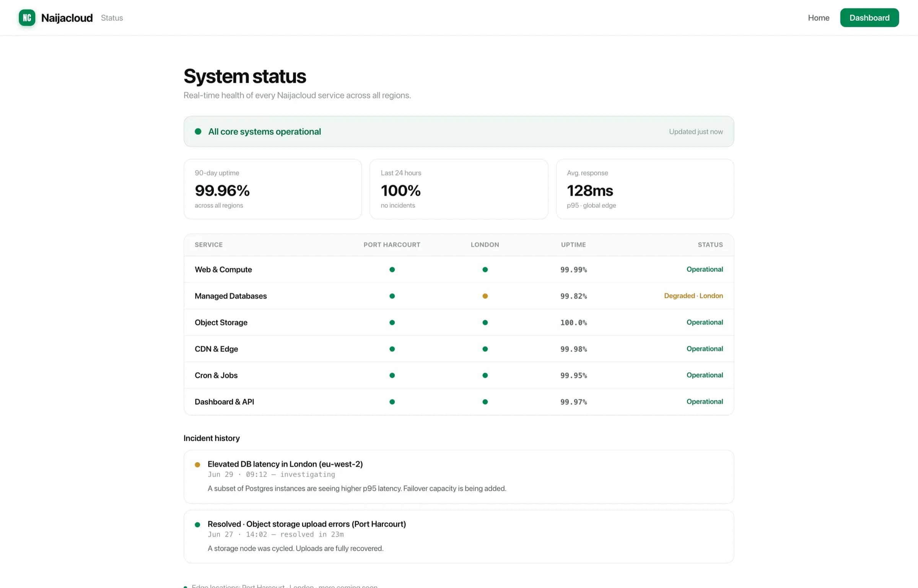Click the 99.82% uptime cell

tap(573, 296)
